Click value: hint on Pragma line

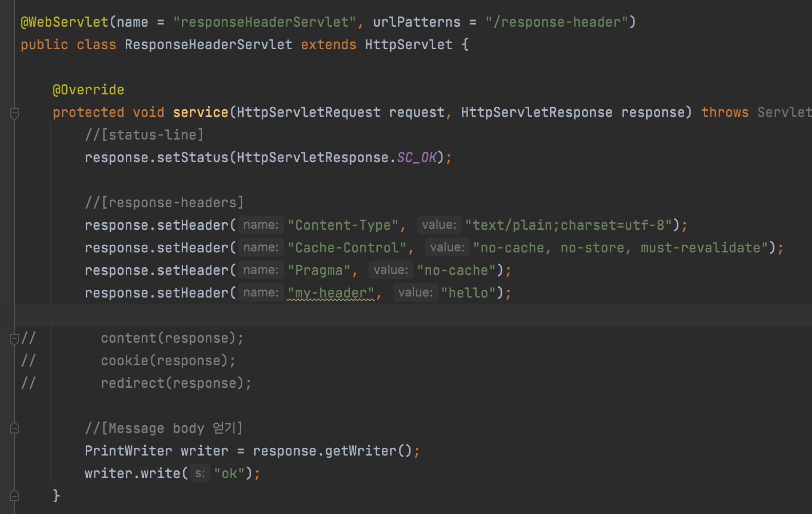(x=391, y=270)
